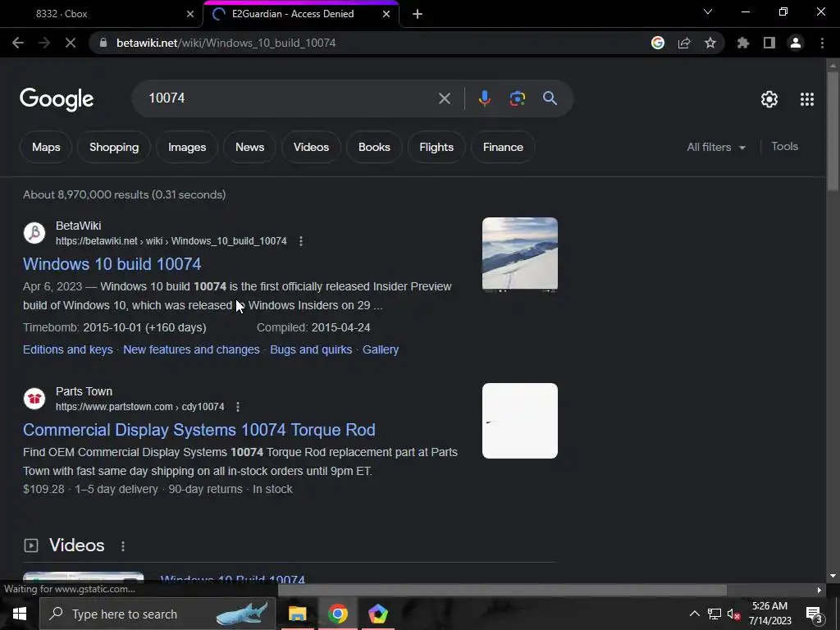Bookmark this tab with star icon
The height and width of the screenshot is (630, 840).
click(x=710, y=43)
